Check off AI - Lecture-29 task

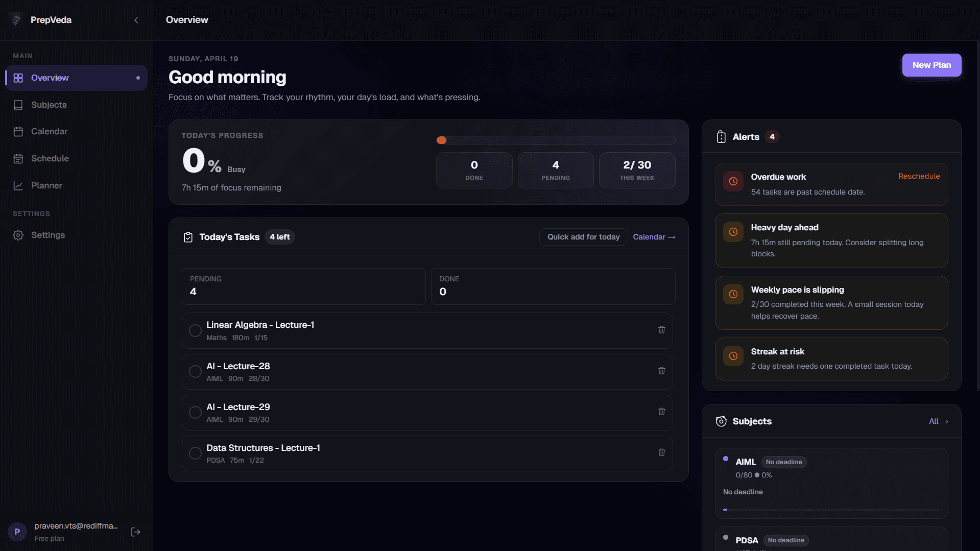tap(195, 412)
